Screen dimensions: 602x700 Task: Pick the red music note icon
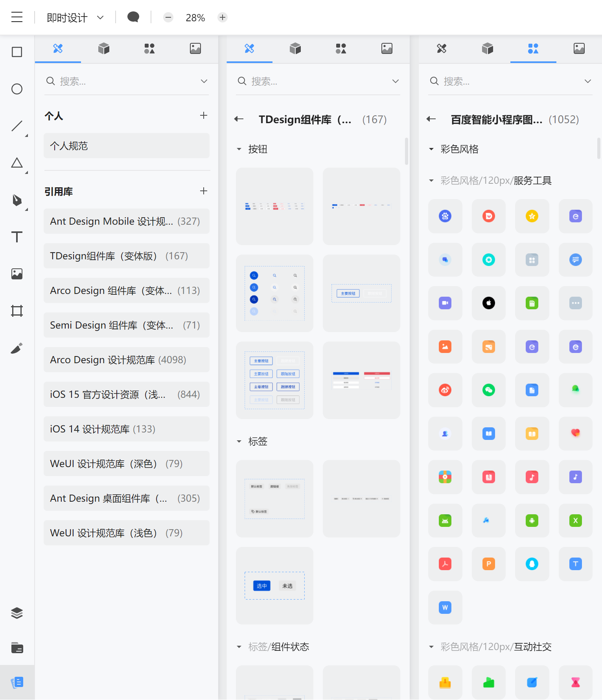pos(532,477)
